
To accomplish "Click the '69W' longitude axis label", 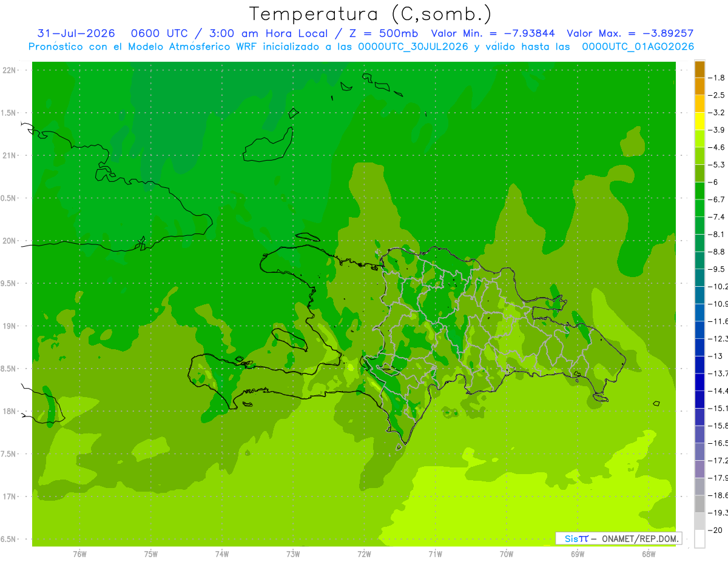I will 578,554.
